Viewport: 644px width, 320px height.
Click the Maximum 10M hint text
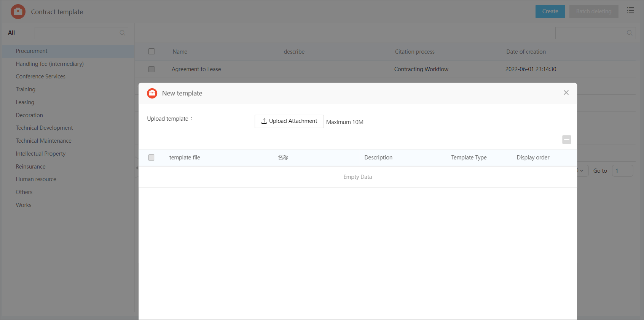[345, 122]
